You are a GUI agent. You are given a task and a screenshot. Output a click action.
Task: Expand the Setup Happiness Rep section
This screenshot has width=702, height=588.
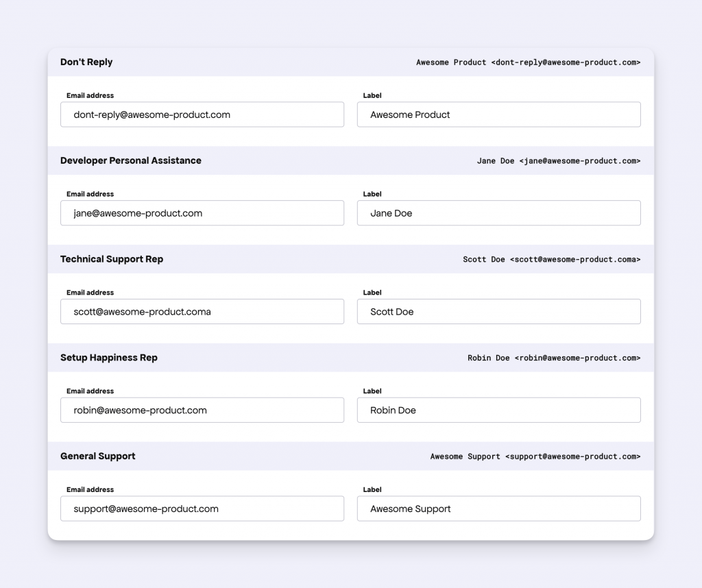tap(108, 357)
